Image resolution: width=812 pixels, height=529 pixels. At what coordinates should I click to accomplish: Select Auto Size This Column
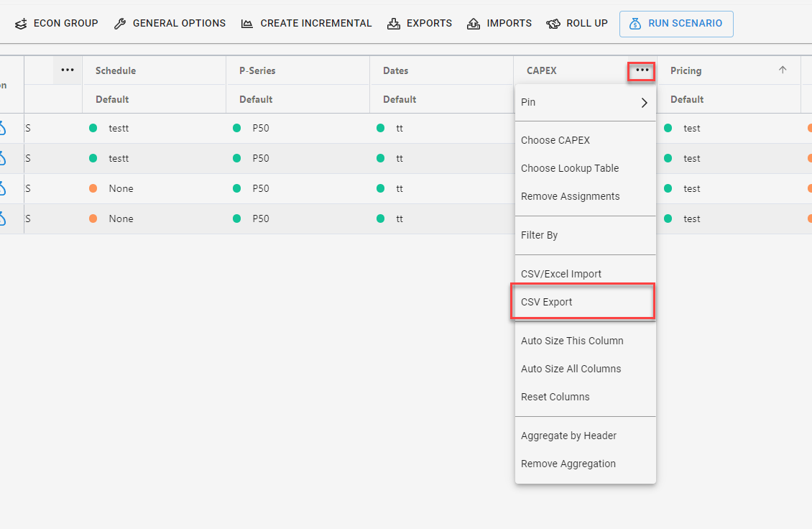click(x=585, y=341)
